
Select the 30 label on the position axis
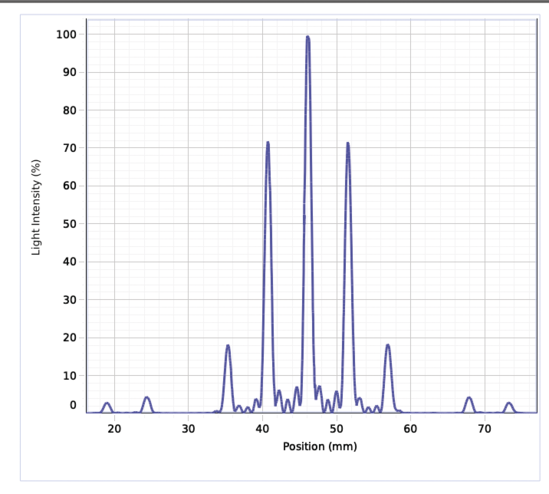(x=188, y=429)
